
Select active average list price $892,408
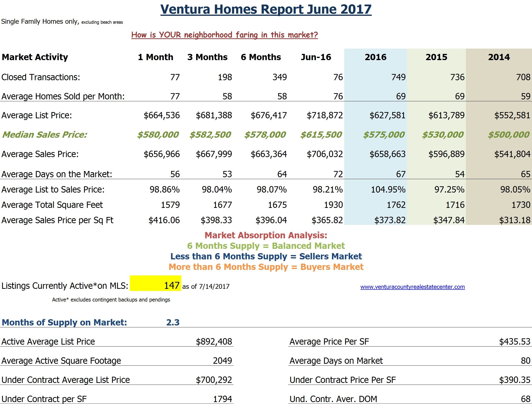point(214,342)
